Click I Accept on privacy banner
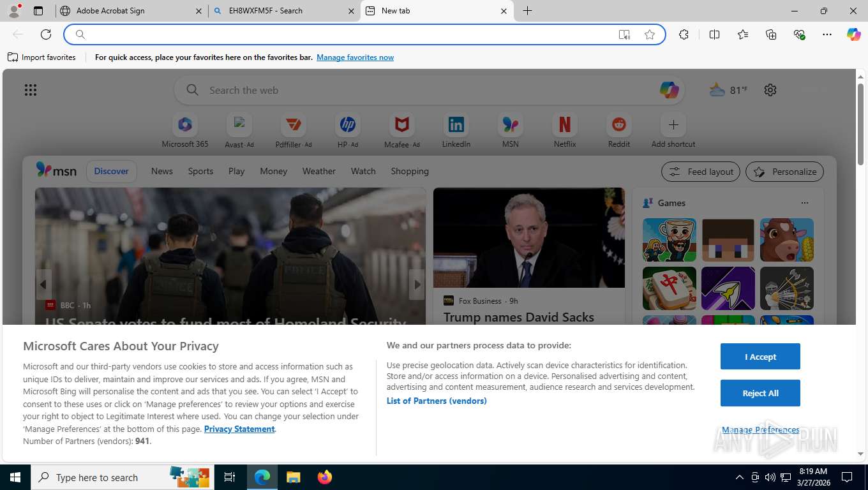The width and height of the screenshot is (868, 490). pos(760,357)
